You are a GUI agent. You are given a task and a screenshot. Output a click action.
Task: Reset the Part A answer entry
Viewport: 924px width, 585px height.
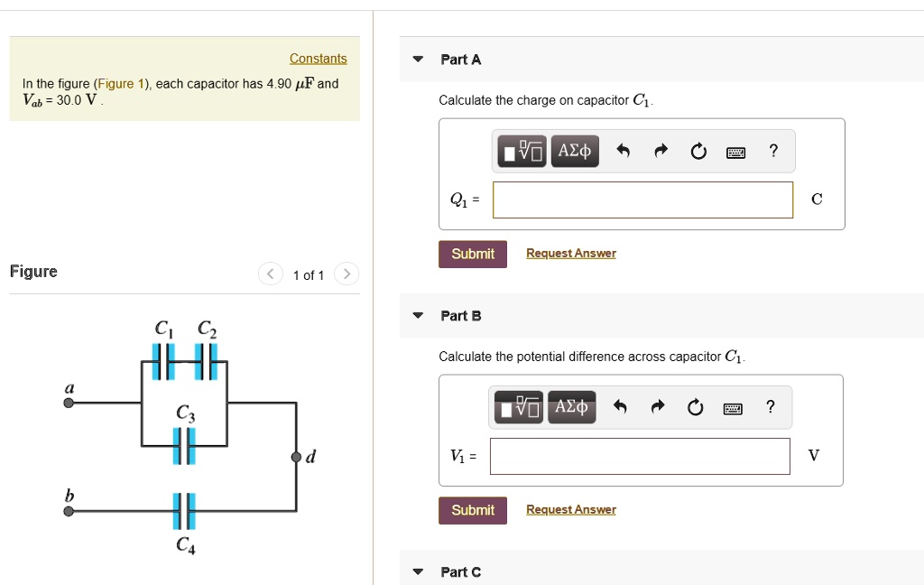coord(698,151)
